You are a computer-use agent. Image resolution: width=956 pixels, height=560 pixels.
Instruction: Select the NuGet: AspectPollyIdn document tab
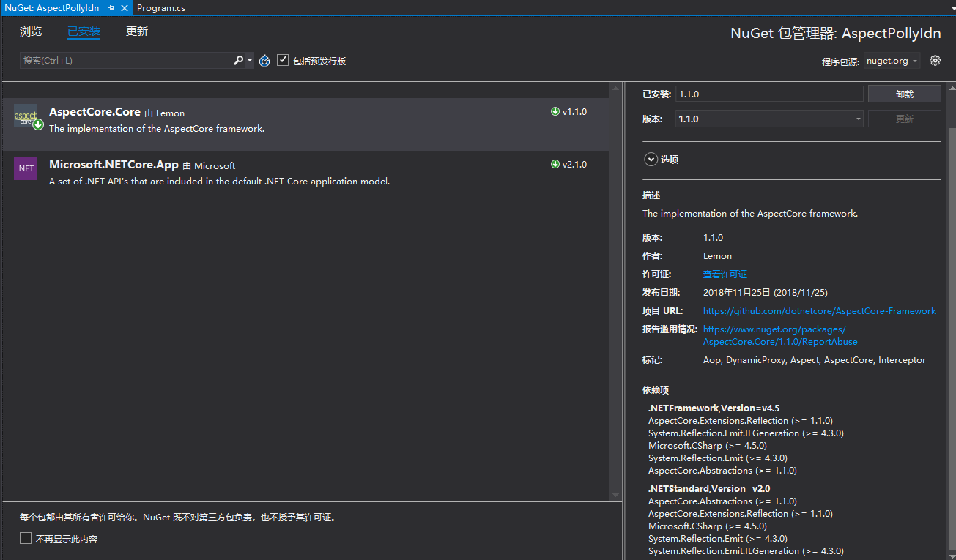(x=53, y=8)
